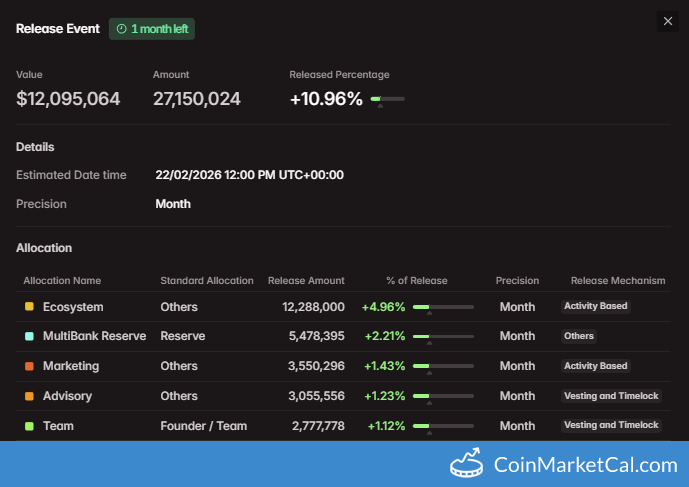Click the 1 month left badge
Image resolution: width=689 pixels, height=487 pixels.
coord(152,29)
